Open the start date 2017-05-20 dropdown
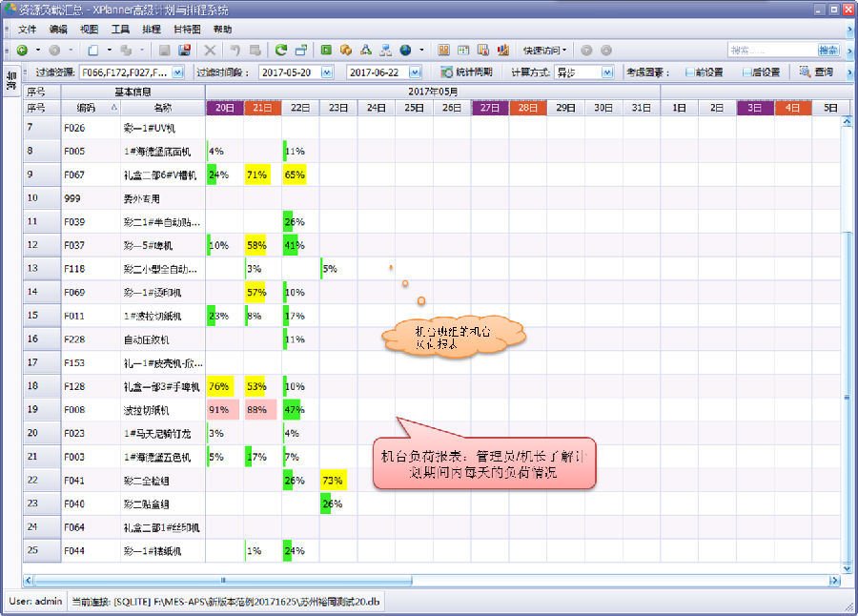 pos(327,72)
